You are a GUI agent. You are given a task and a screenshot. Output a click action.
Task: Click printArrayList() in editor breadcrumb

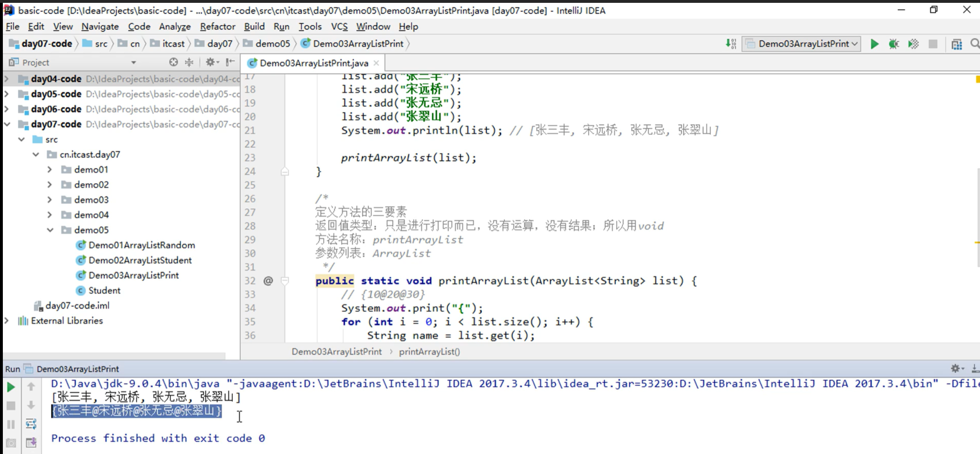tap(429, 352)
